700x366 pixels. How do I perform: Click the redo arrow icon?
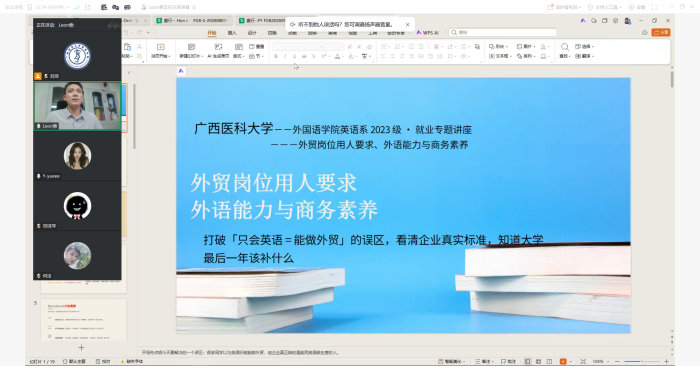point(140,33)
